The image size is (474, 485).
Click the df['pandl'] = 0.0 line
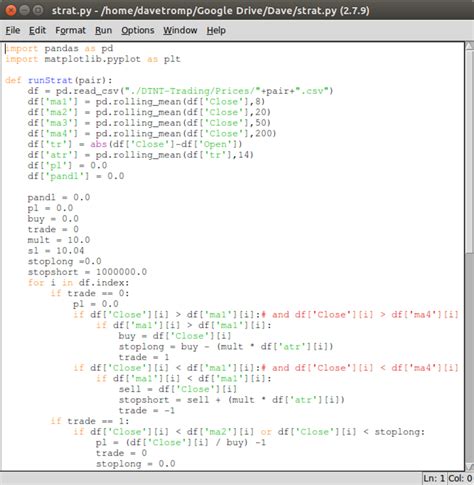76,176
